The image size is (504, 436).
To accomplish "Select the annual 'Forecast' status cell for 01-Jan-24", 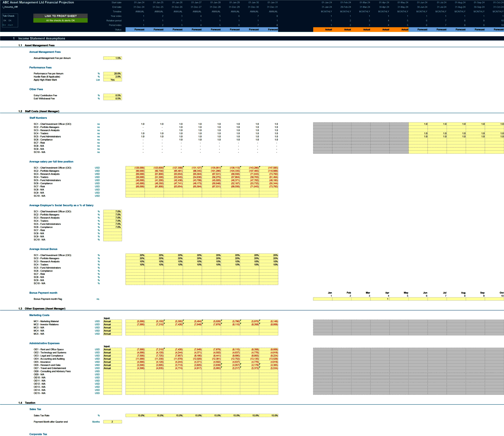I will click(135, 30).
